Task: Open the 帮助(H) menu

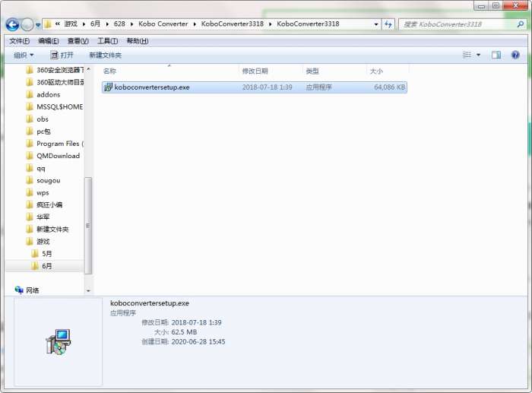Action: tap(138, 41)
